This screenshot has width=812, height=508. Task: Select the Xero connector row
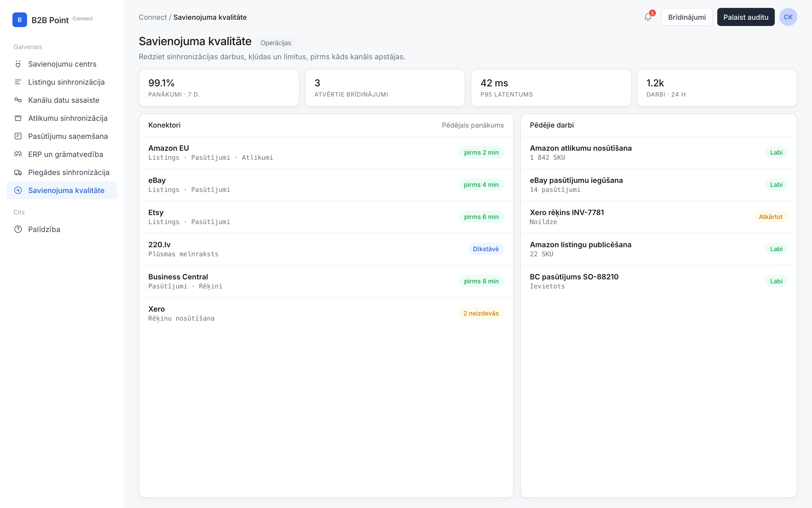tap(326, 314)
